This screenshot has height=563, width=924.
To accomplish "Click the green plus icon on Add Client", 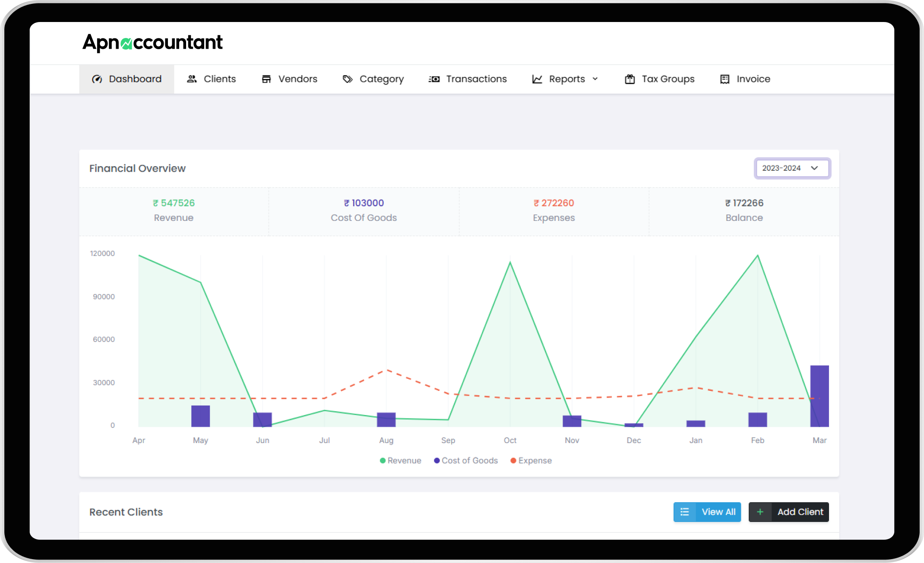I will click(760, 512).
